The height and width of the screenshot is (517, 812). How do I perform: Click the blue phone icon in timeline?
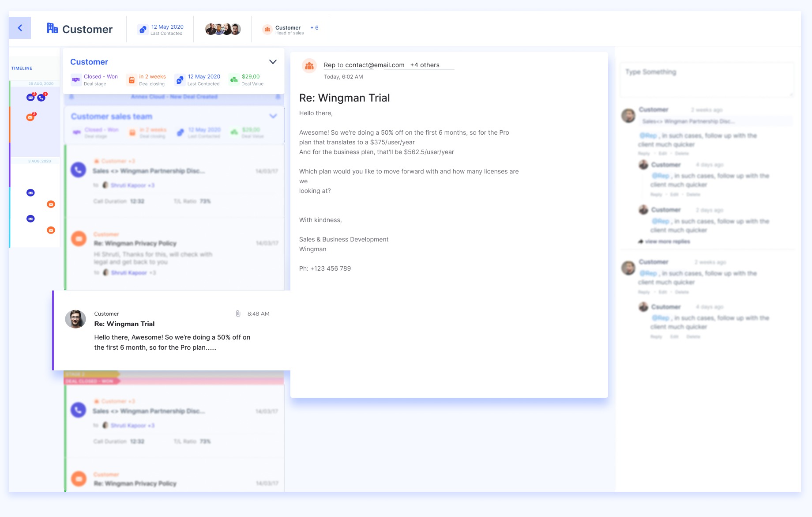coord(41,98)
